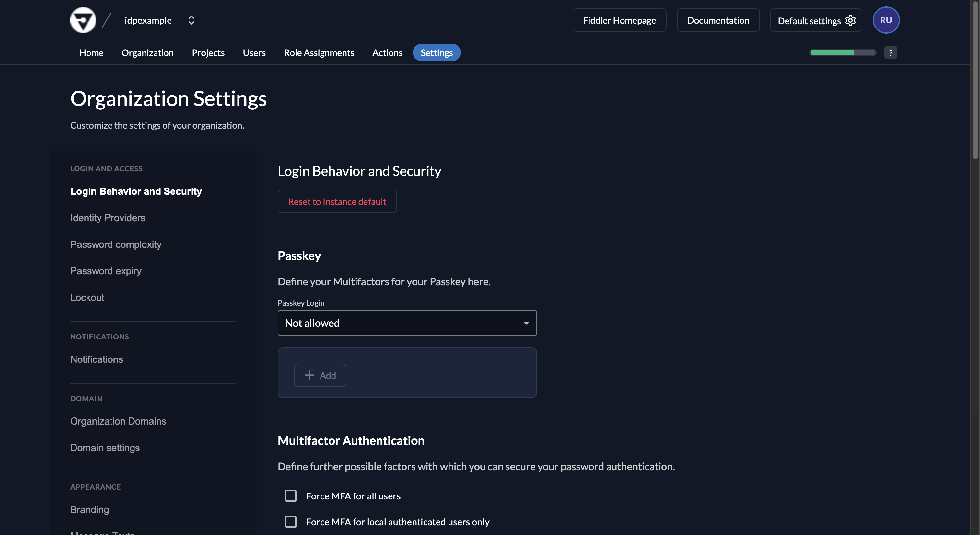Image resolution: width=980 pixels, height=535 pixels.
Task: Open the Users tab
Action: pos(254,52)
